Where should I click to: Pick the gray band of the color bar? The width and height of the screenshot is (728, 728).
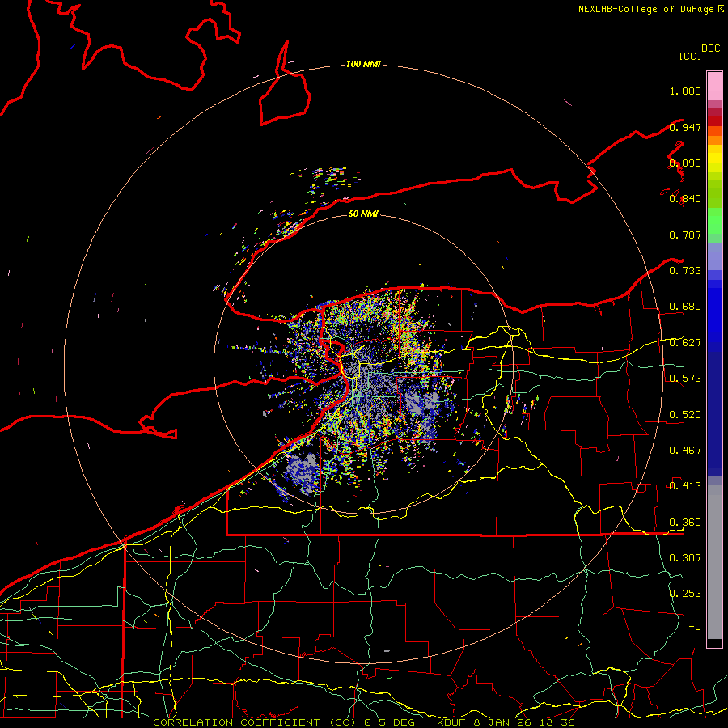pos(714,562)
